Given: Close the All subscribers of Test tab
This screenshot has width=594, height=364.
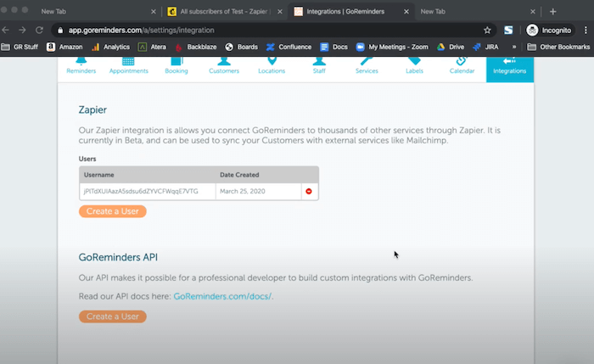Looking at the screenshot, I should (279, 12).
